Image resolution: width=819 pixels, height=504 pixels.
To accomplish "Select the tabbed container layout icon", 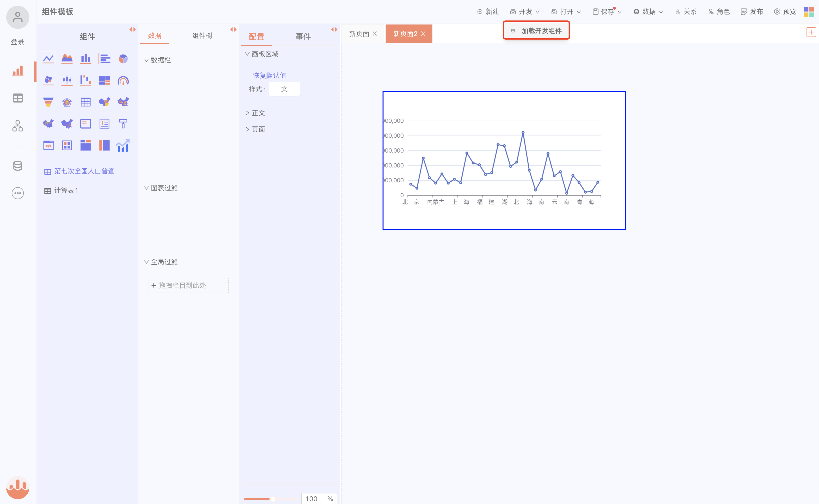I will [86, 145].
